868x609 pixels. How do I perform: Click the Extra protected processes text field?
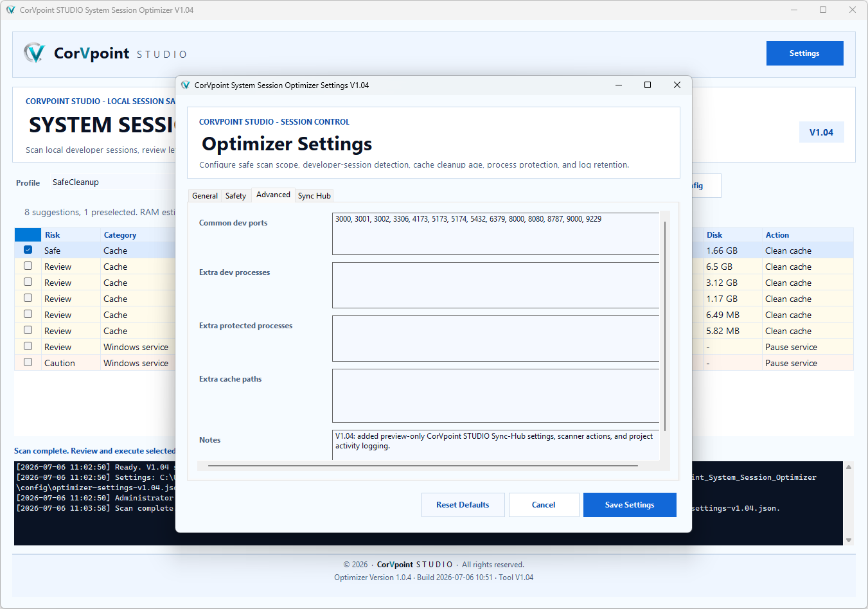(496, 339)
